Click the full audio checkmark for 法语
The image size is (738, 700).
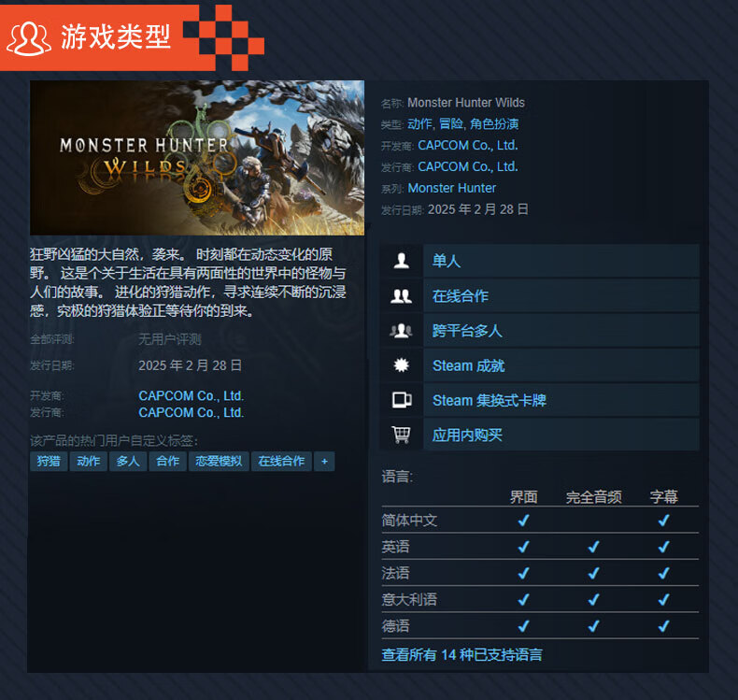[593, 573]
